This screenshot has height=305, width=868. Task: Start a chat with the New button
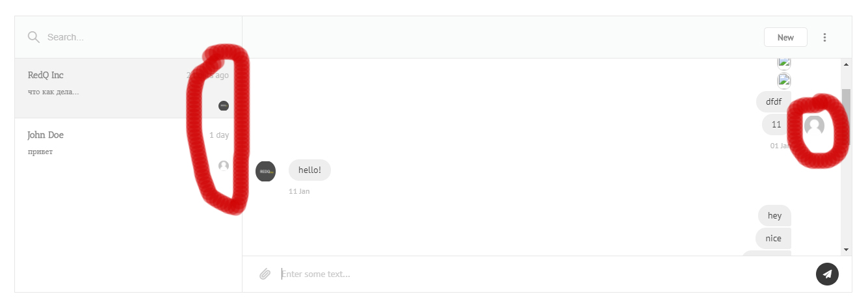click(785, 37)
